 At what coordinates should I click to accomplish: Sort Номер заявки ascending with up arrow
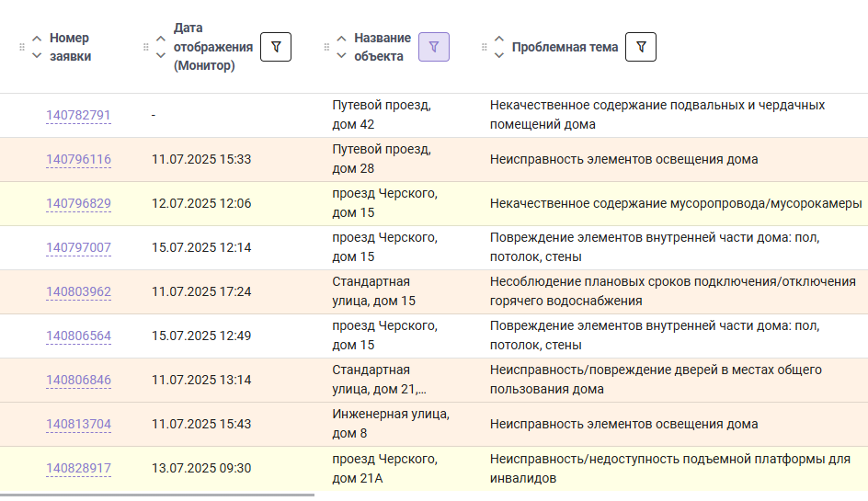[37, 39]
